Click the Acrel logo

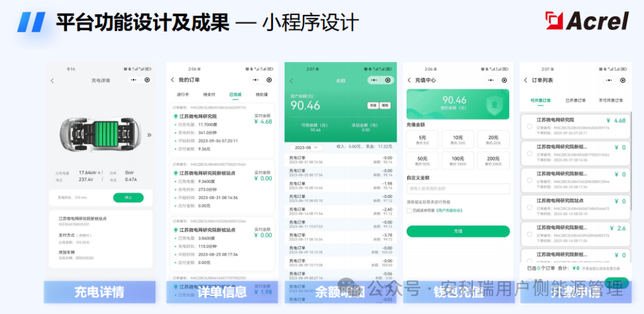coord(587,20)
